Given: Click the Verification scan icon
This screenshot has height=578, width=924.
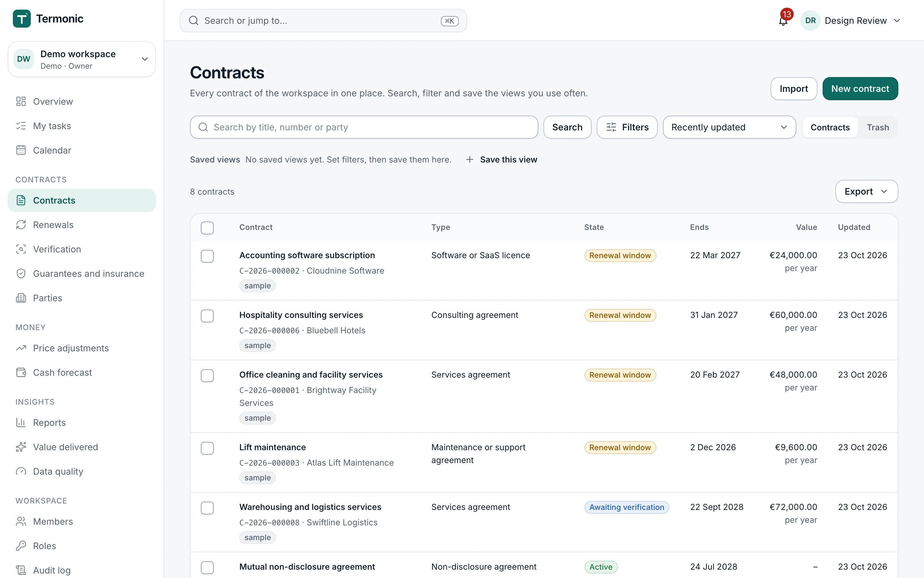Looking at the screenshot, I should click(21, 249).
